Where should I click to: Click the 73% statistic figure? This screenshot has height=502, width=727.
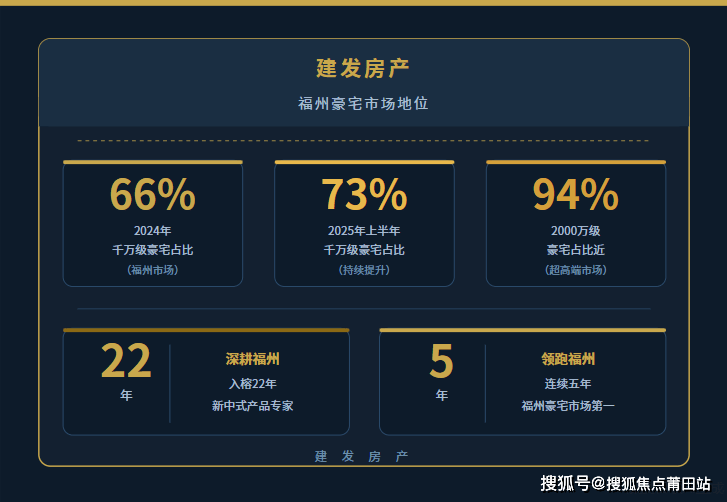coord(364,195)
